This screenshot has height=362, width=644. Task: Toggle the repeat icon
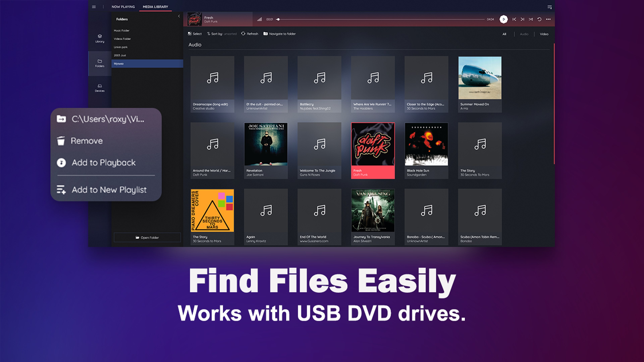point(539,19)
